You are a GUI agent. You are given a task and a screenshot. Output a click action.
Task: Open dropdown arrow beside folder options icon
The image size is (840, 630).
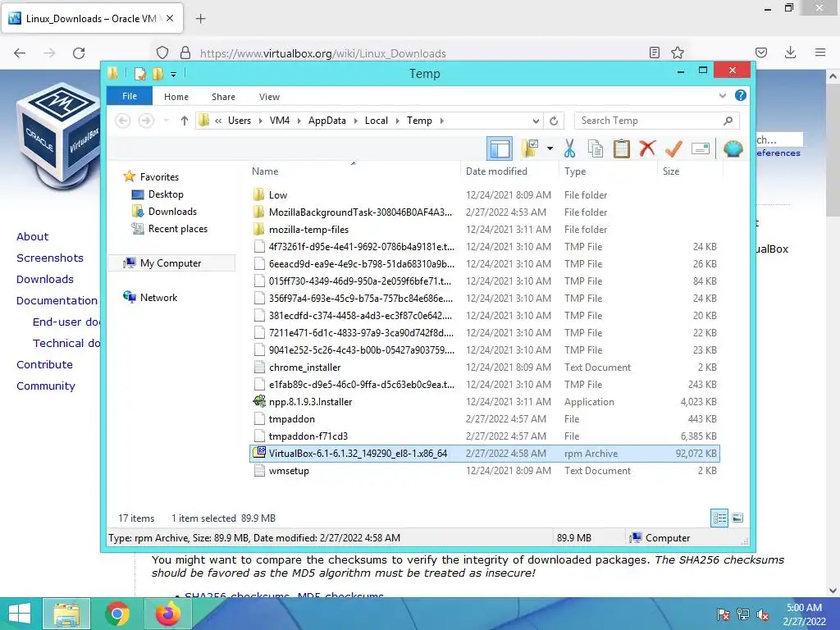pos(550,148)
